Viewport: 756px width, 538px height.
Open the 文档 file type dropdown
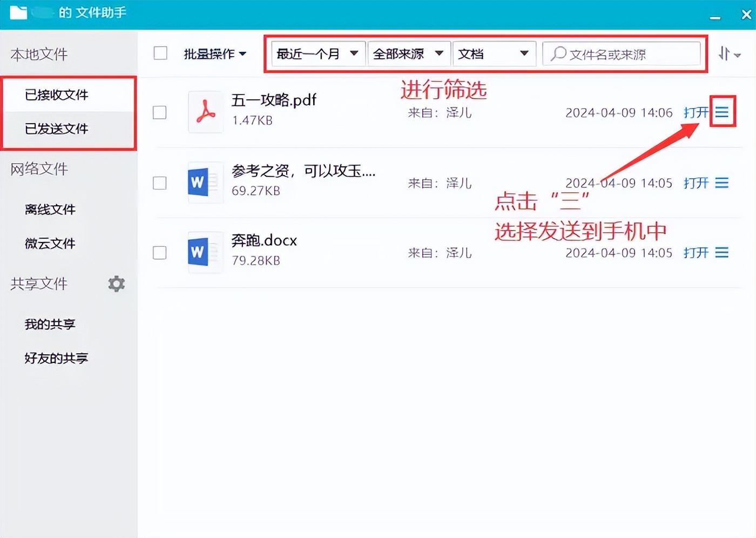click(x=494, y=53)
